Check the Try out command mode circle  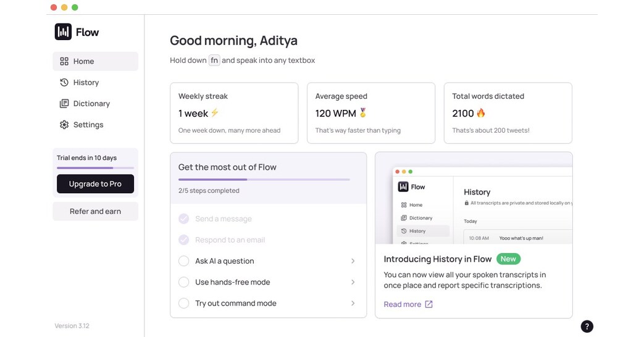click(183, 303)
